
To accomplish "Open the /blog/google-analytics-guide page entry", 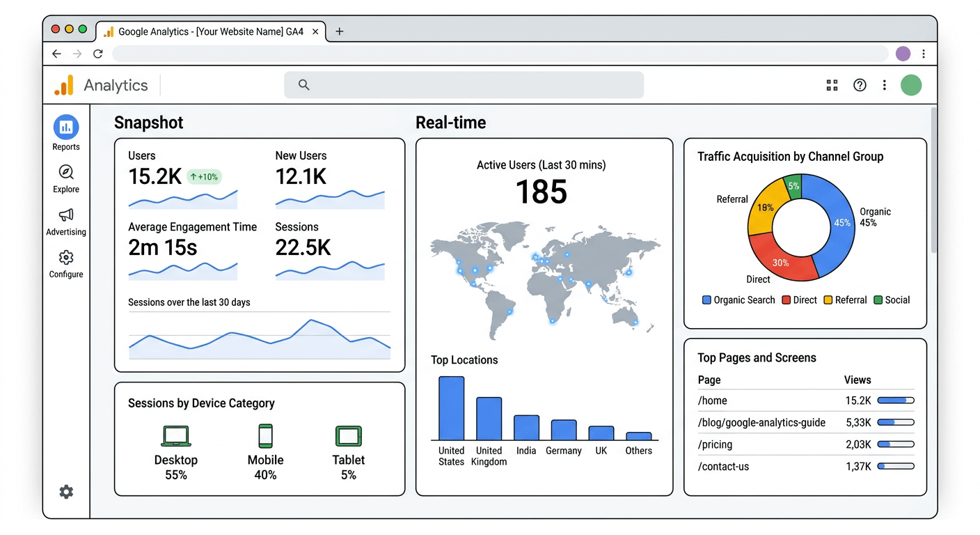I will 763,422.
